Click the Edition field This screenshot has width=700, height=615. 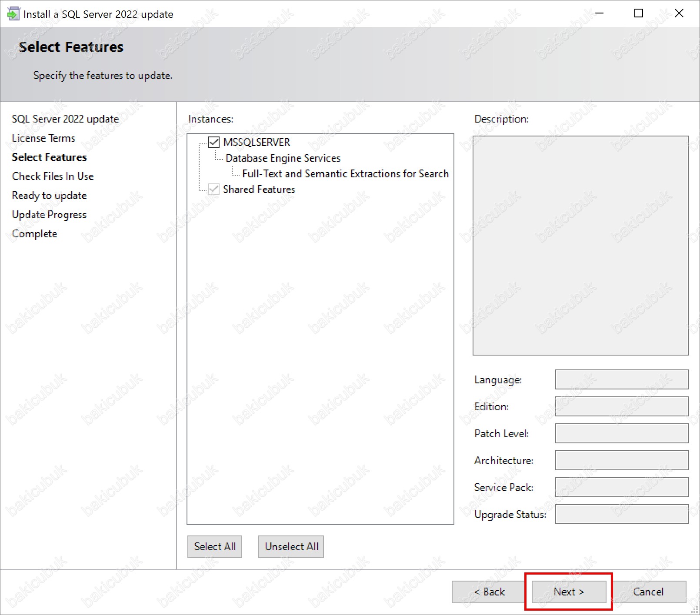pos(622,406)
